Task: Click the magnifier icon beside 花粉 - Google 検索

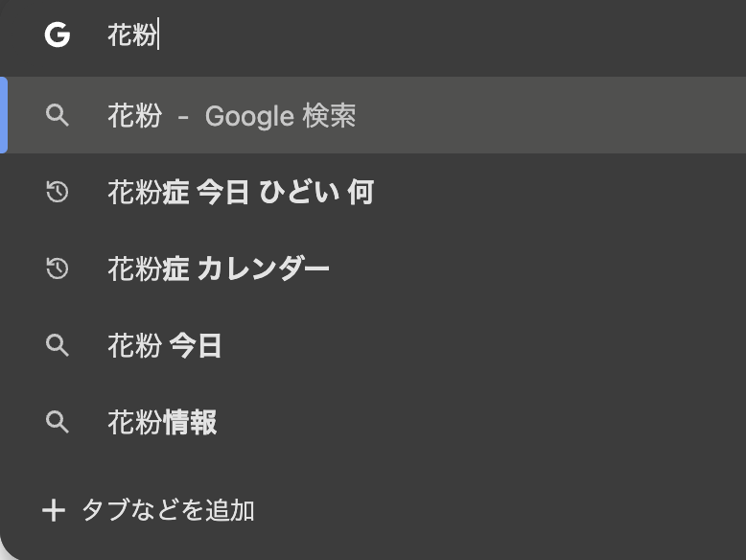Action: coord(58,116)
